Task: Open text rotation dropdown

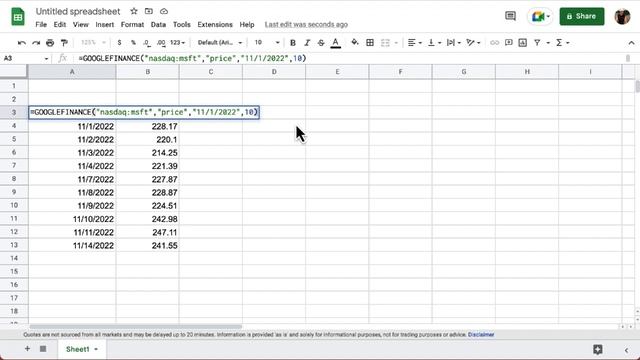Action: click(473, 42)
